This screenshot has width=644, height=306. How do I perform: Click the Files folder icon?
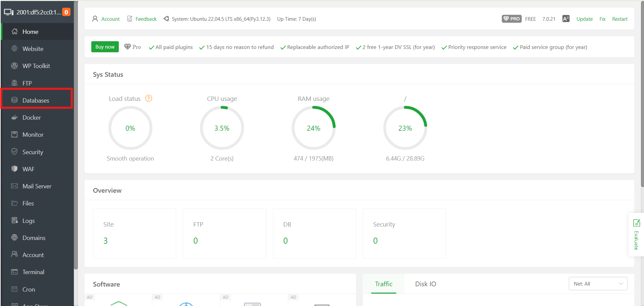[x=14, y=203]
